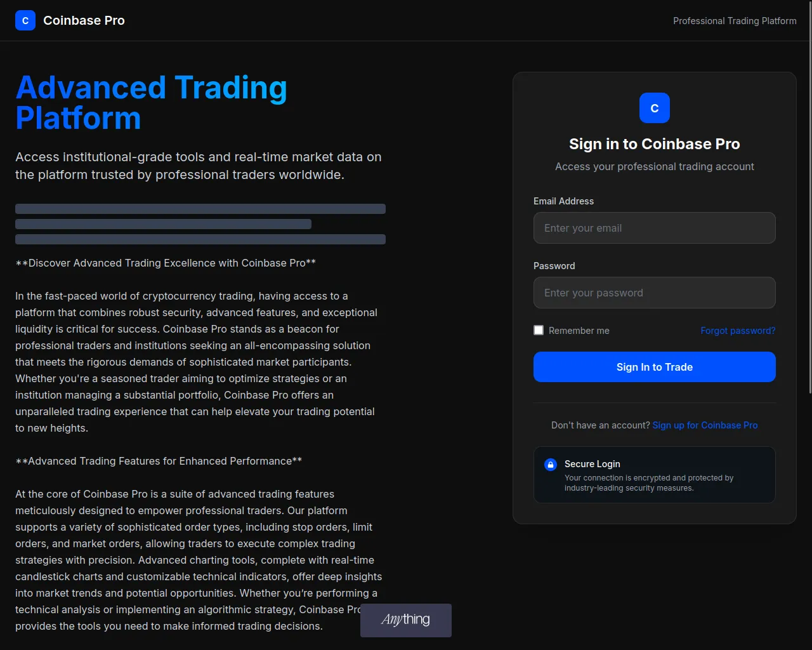Click the Sign in to Coinbase Pro heading

pyautogui.click(x=655, y=144)
